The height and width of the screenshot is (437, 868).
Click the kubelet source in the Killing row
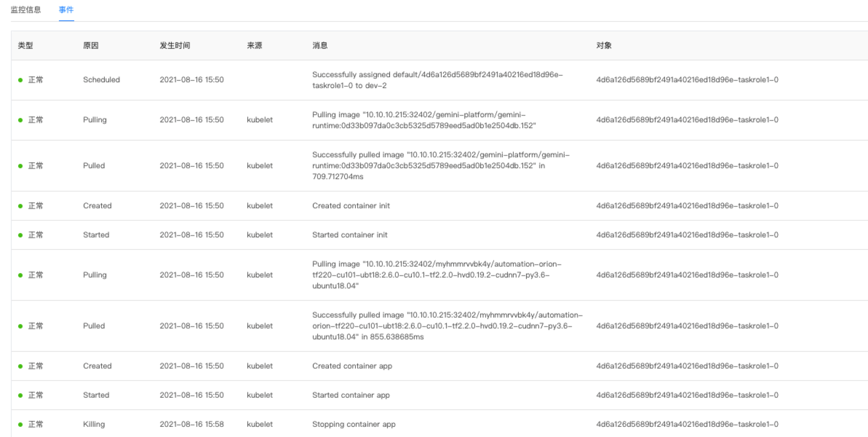[260, 424]
